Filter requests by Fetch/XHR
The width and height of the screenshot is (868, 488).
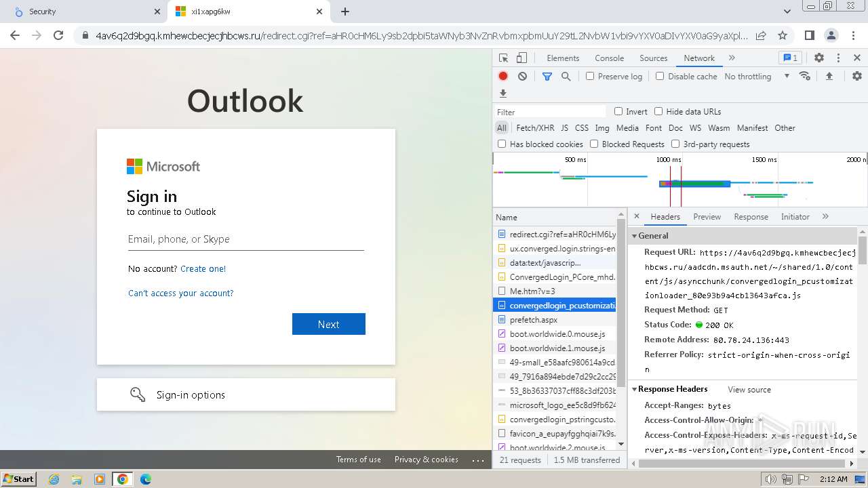pos(535,127)
